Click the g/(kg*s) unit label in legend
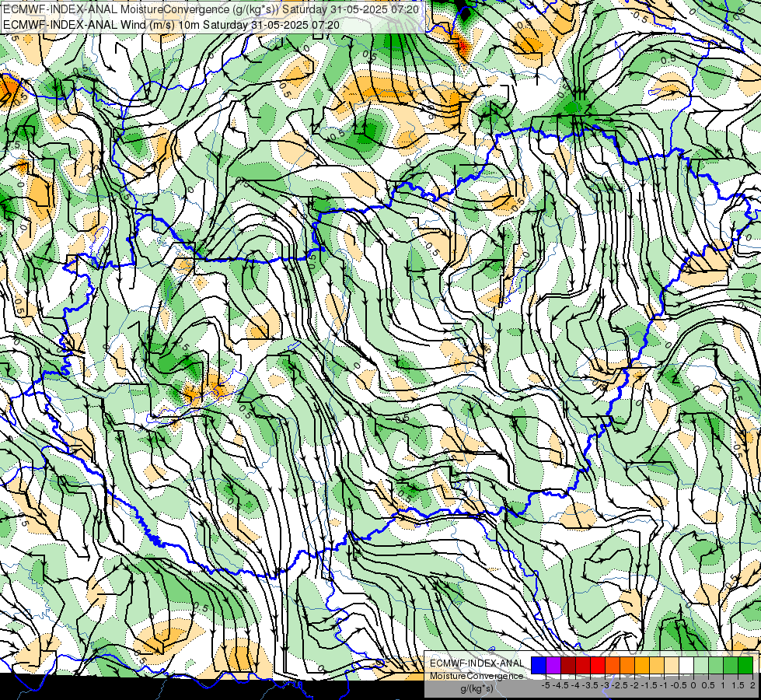Screen dimensions: 761x700 coord(476,689)
